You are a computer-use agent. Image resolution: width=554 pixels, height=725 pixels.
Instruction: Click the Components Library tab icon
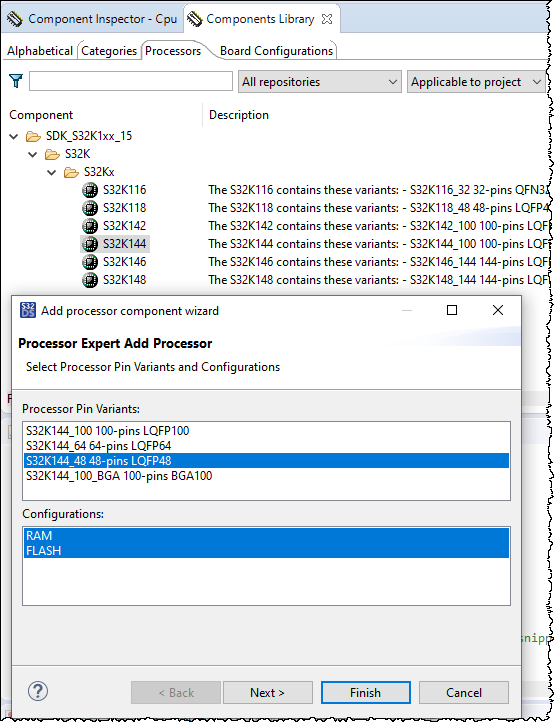(195, 19)
